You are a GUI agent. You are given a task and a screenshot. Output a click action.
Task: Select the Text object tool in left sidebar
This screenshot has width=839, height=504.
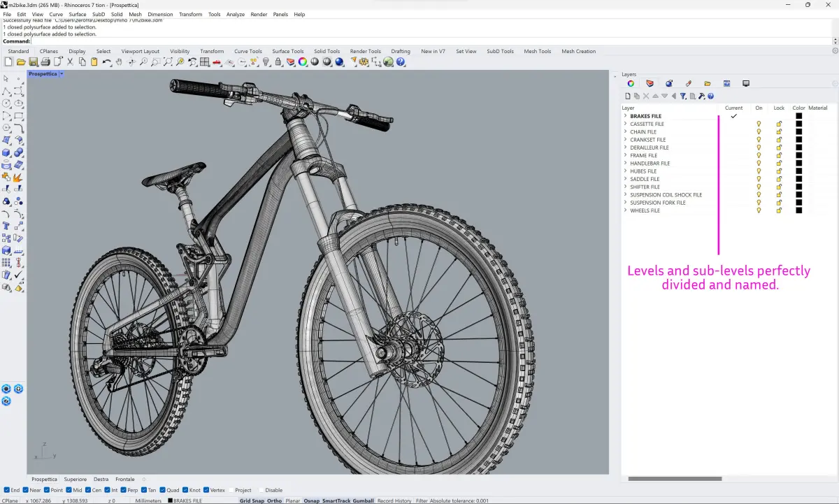pos(6,225)
